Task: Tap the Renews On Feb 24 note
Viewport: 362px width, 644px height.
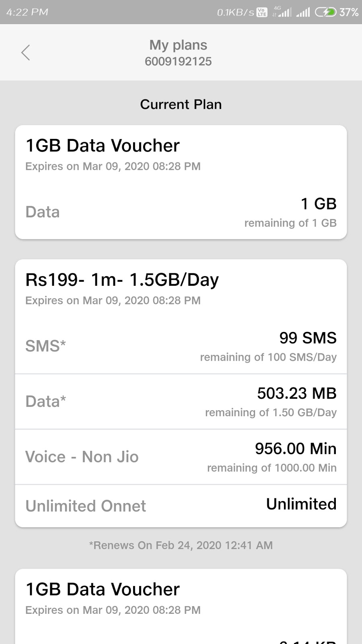Action: click(x=181, y=545)
